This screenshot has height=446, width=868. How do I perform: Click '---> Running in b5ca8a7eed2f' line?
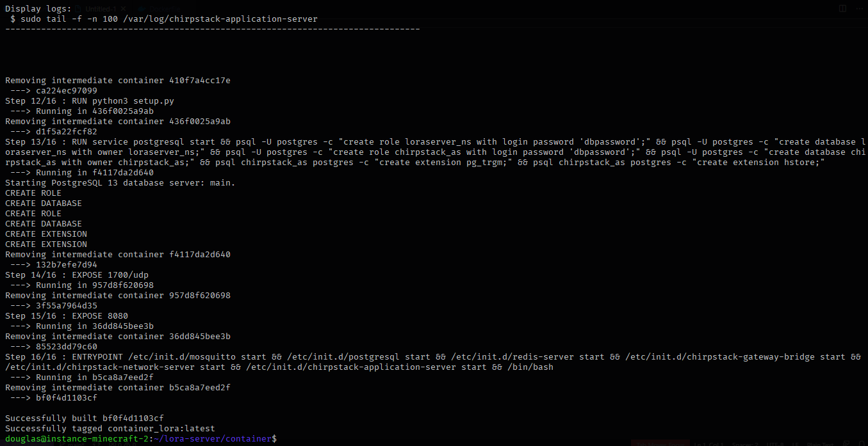pos(82,378)
